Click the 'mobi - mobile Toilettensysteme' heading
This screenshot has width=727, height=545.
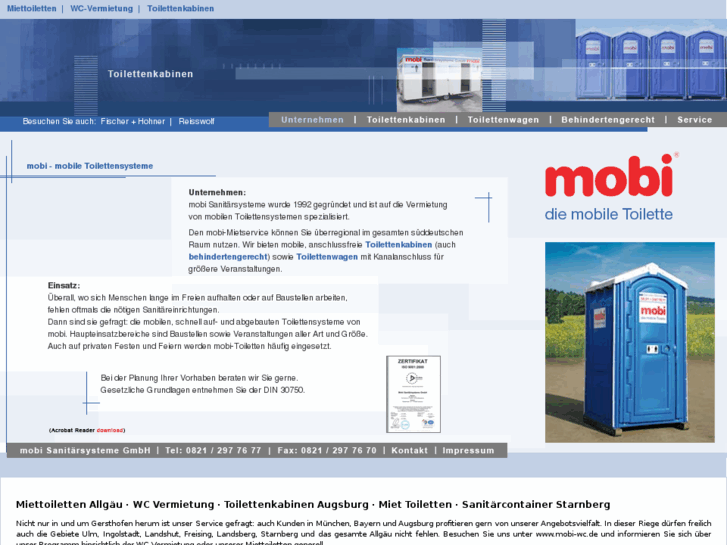point(89,166)
